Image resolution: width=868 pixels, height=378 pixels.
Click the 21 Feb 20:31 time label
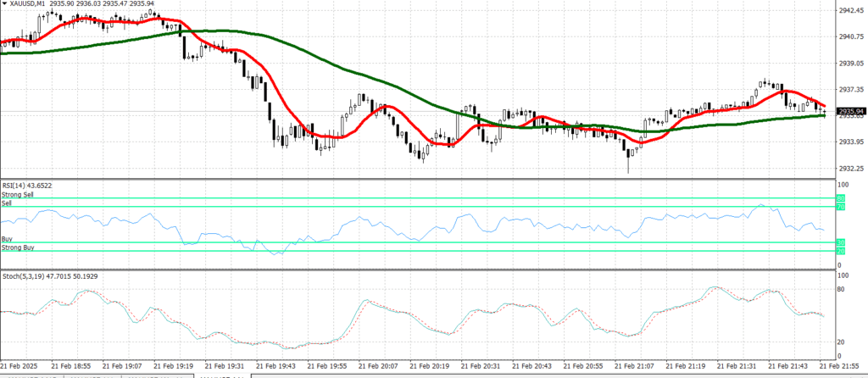pyautogui.click(x=480, y=366)
